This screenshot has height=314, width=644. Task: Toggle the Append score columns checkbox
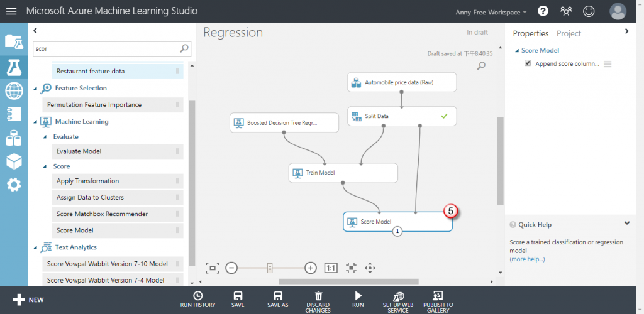click(528, 63)
